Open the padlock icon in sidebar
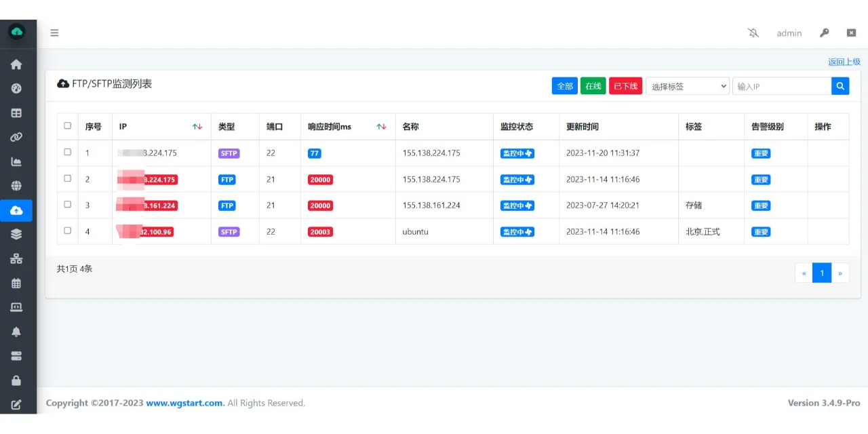Viewport: 868px width, 434px height. 16,380
